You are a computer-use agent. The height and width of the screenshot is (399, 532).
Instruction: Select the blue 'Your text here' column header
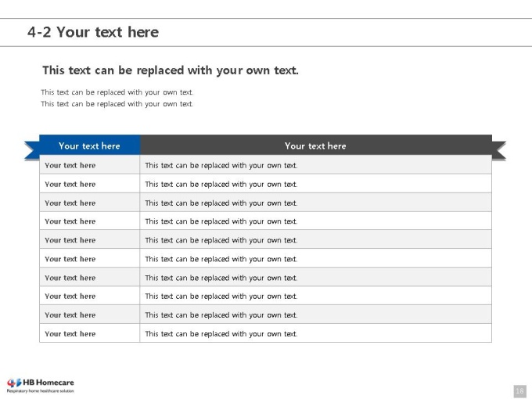pos(89,145)
